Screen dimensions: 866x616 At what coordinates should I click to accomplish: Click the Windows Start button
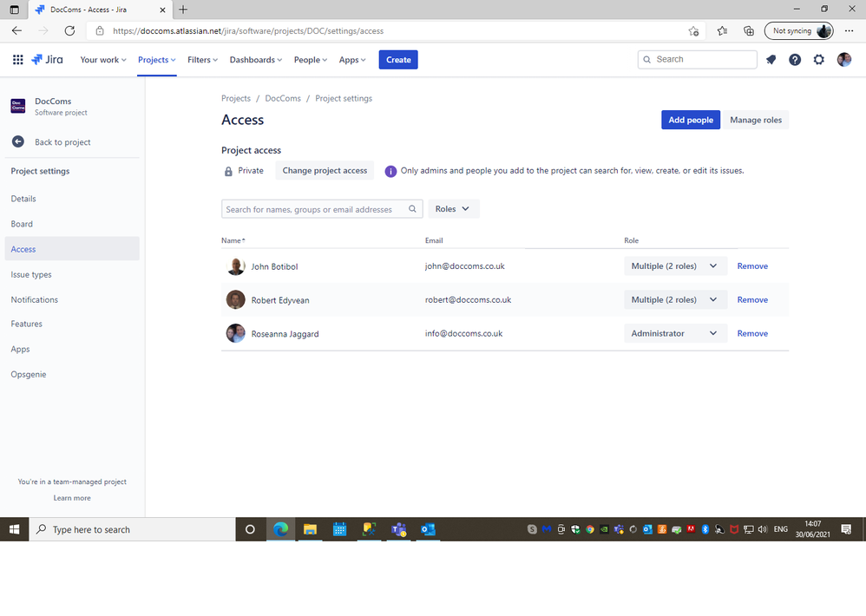(x=15, y=529)
